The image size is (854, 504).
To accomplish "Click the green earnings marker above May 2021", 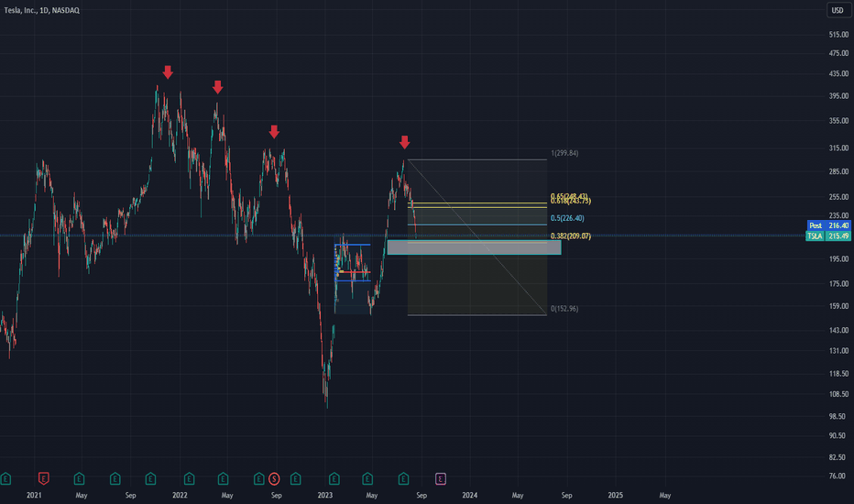I will pos(79,479).
